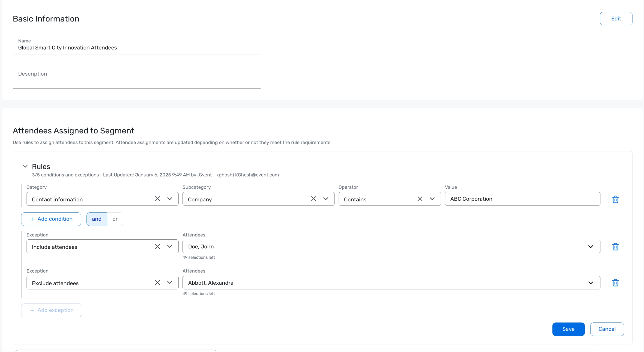644x352 pixels.
Task: Click the ABC Corporation value field
Action: [x=522, y=199]
